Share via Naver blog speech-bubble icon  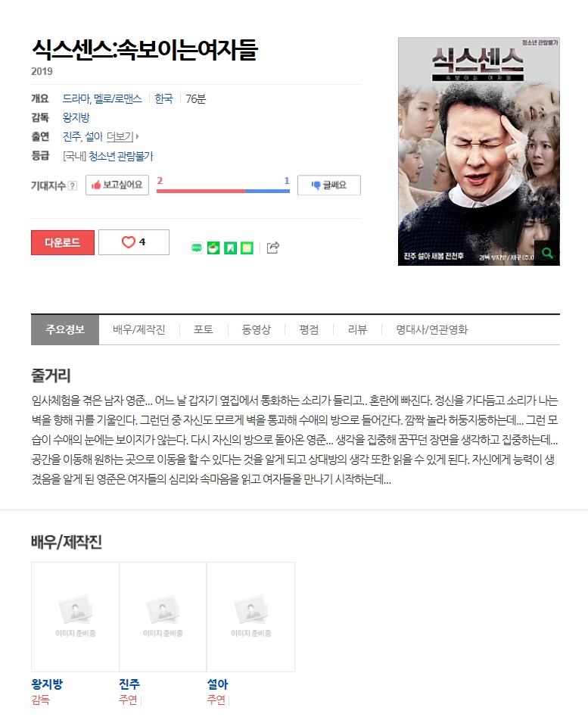[x=197, y=248]
